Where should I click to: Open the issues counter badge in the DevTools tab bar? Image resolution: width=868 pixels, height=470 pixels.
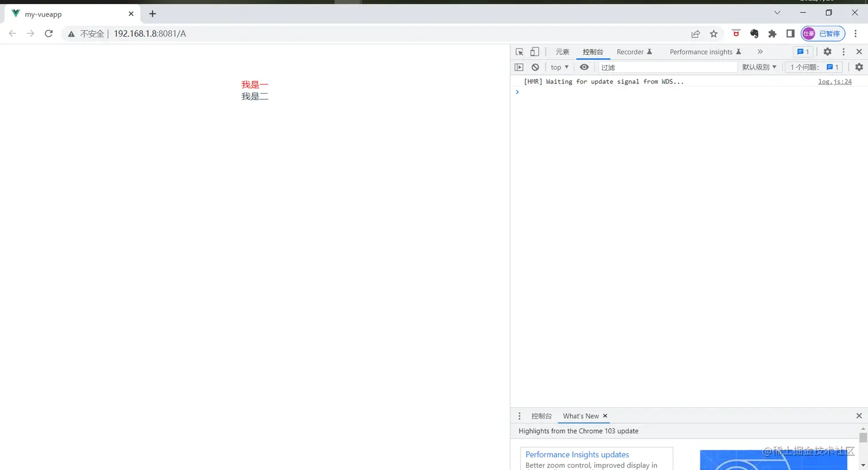point(803,52)
